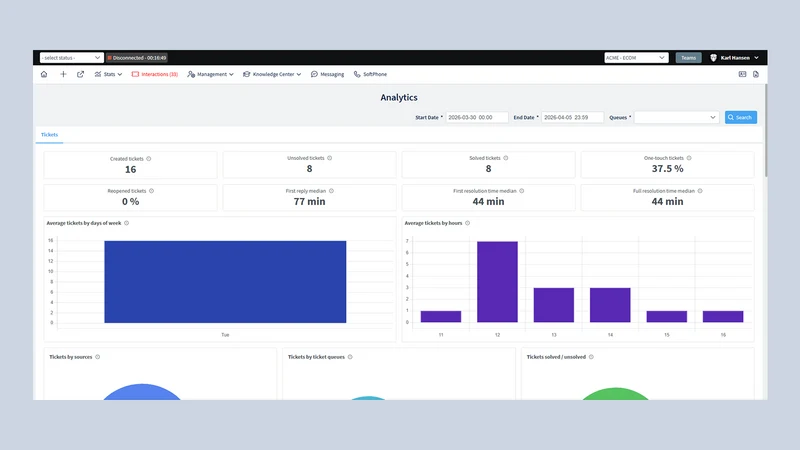
Task: Click the hour 13 bar in hours chart
Action: pos(554,305)
